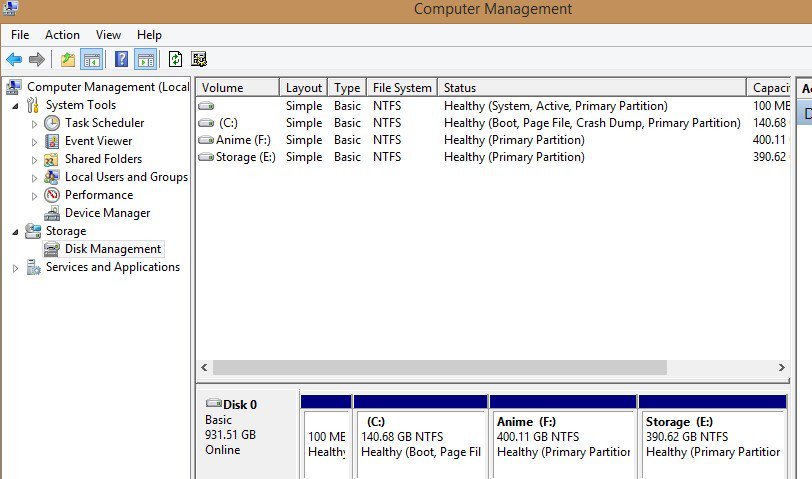Viewport: 812px width, 479px height.
Task: Select Disk Management in the tree
Action: click(113, 249)
